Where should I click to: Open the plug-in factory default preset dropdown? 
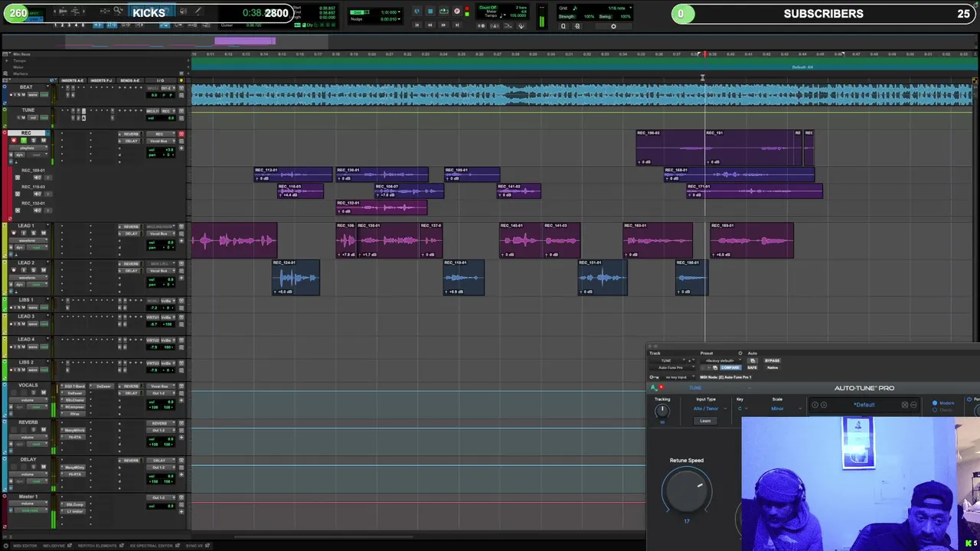[721, 360]
